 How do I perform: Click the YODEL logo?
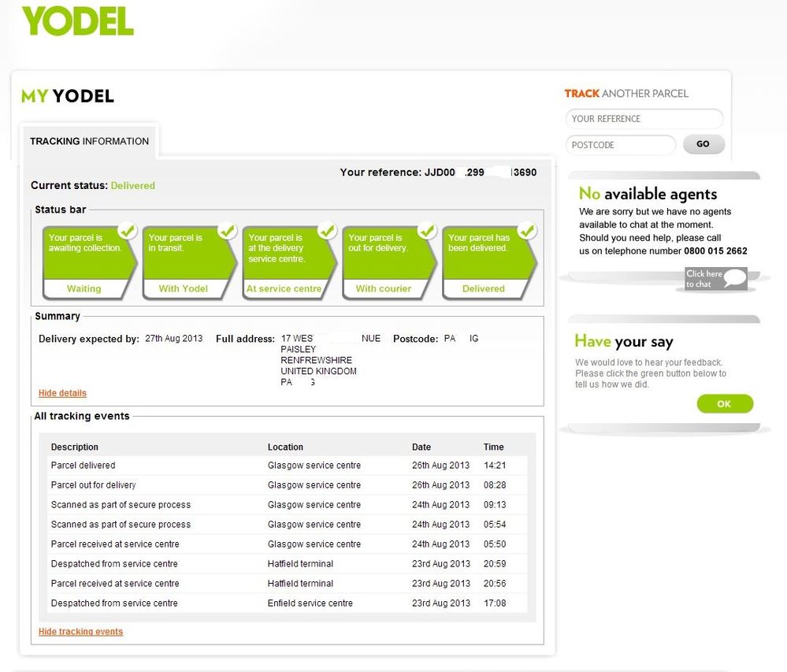click(x=77, y=21)
